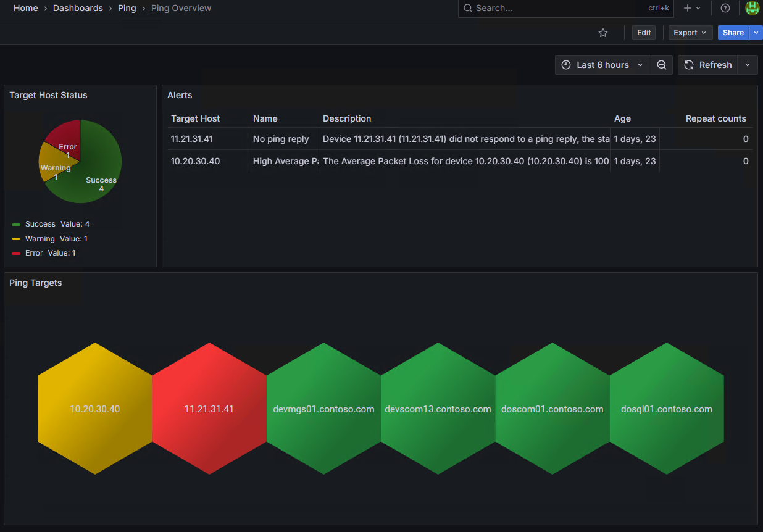The height and width of the screenshot is (532, 763).
Task: Click the user profile avatar
Action: (752, 8)
